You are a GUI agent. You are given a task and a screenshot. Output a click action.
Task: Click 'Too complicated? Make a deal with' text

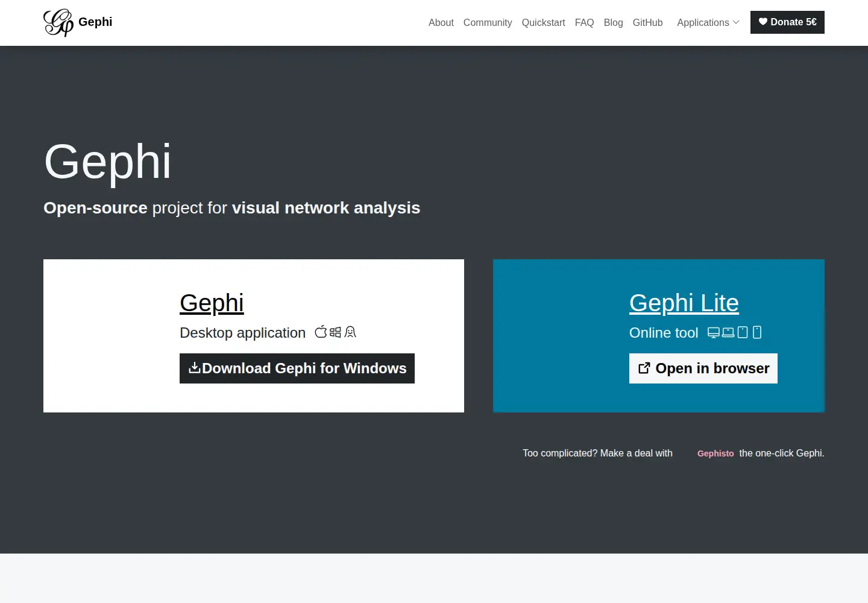[597, 453]
